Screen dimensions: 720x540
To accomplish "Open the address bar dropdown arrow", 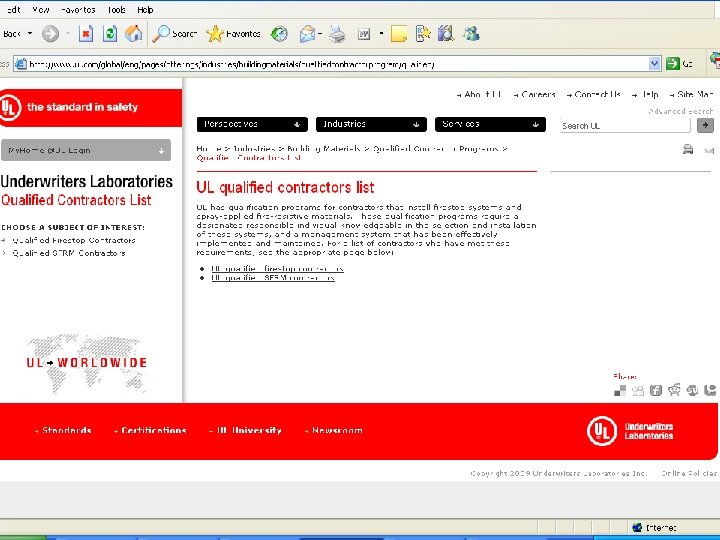I will (654, 63).
